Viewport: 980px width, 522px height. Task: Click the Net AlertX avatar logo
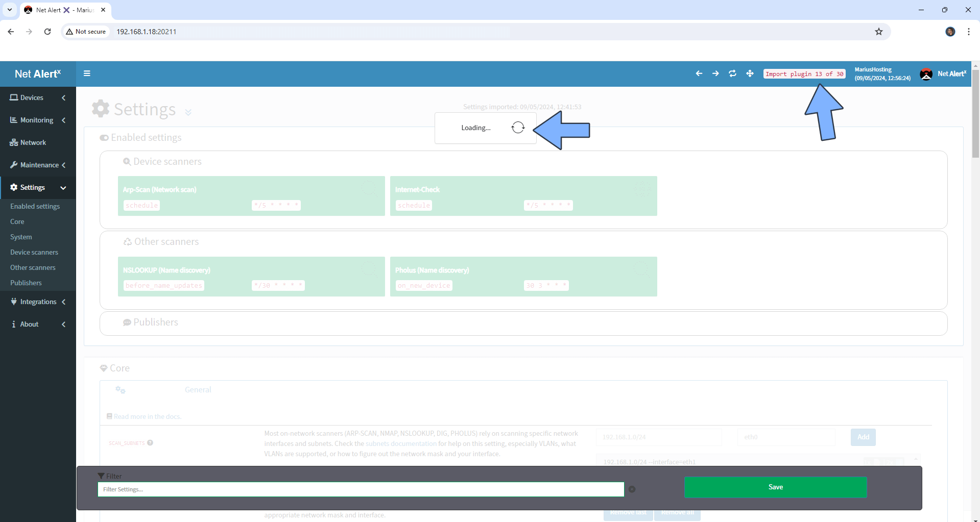pyautogui.click(x=926, y=74)
